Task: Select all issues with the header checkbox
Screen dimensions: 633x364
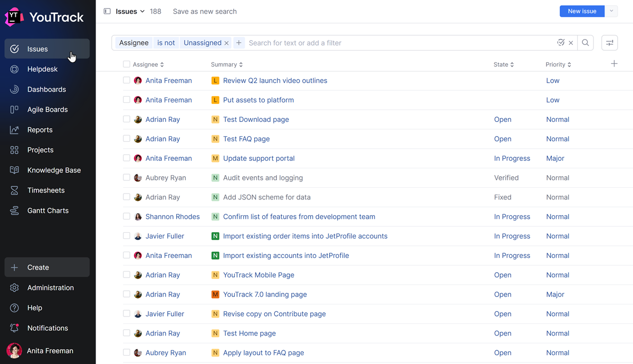Action: (126, 64)
